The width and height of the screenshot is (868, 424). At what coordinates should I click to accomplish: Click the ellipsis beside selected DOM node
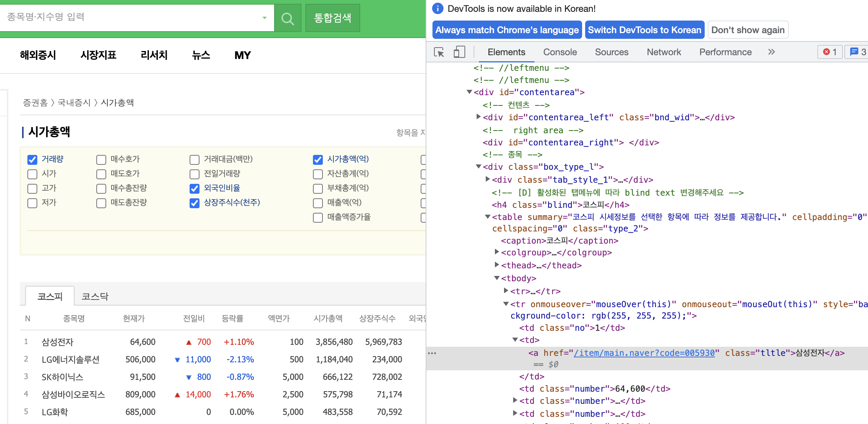[x=432, y=353]
